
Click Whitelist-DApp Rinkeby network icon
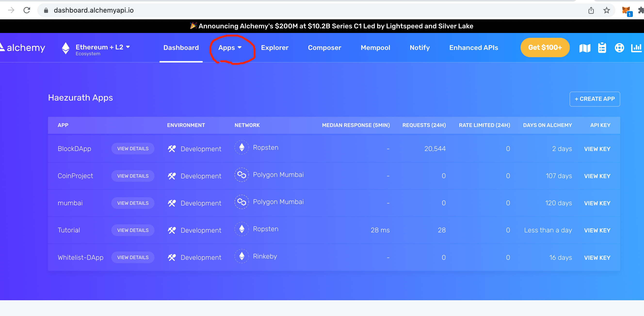[x=241, y=256]
